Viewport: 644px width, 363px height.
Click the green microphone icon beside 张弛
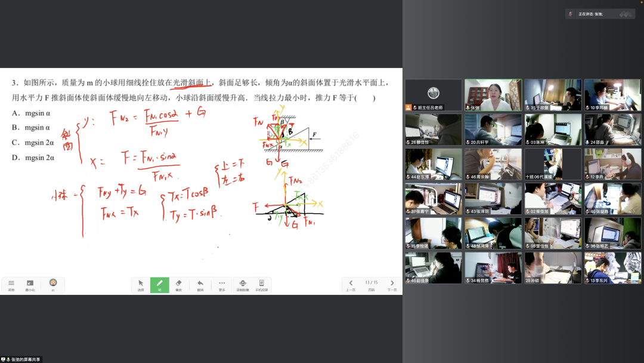(467, 107)
